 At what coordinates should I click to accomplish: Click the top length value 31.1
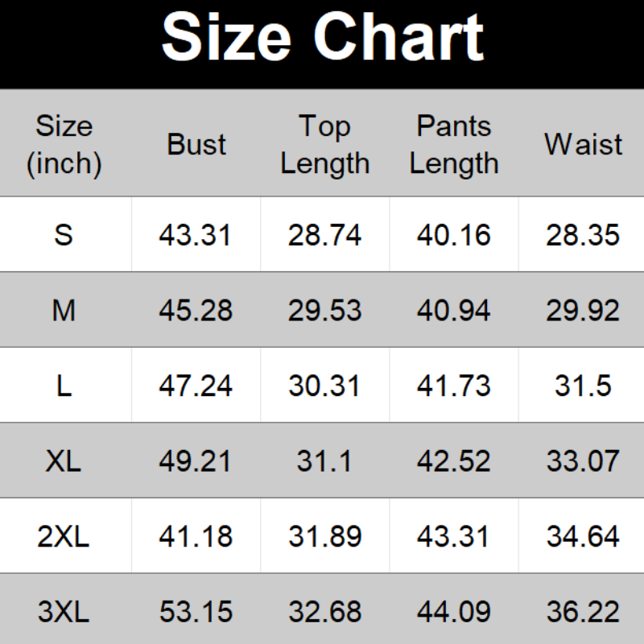(325, 461)
